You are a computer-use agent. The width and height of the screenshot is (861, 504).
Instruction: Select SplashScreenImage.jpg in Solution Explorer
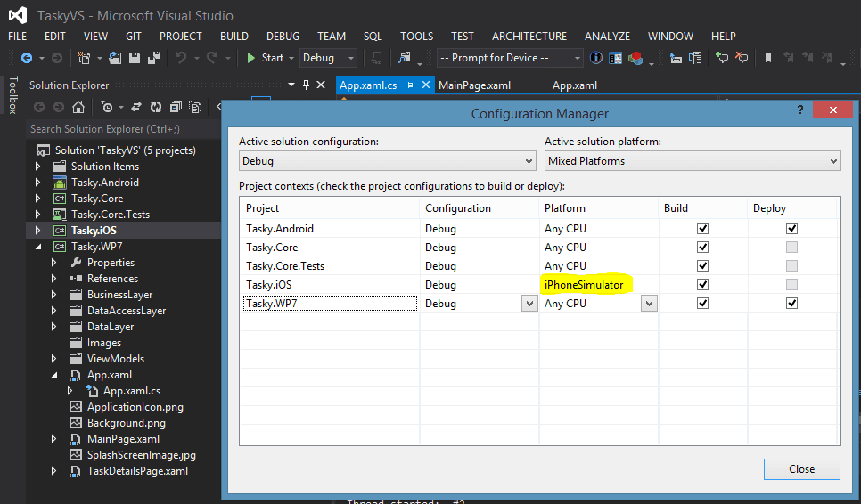click(141, 455)
